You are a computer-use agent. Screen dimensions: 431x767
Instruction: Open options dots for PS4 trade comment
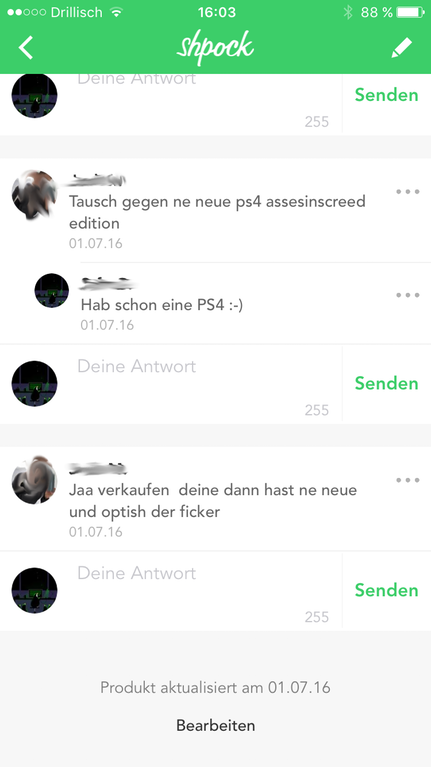(x=408, y=192)
